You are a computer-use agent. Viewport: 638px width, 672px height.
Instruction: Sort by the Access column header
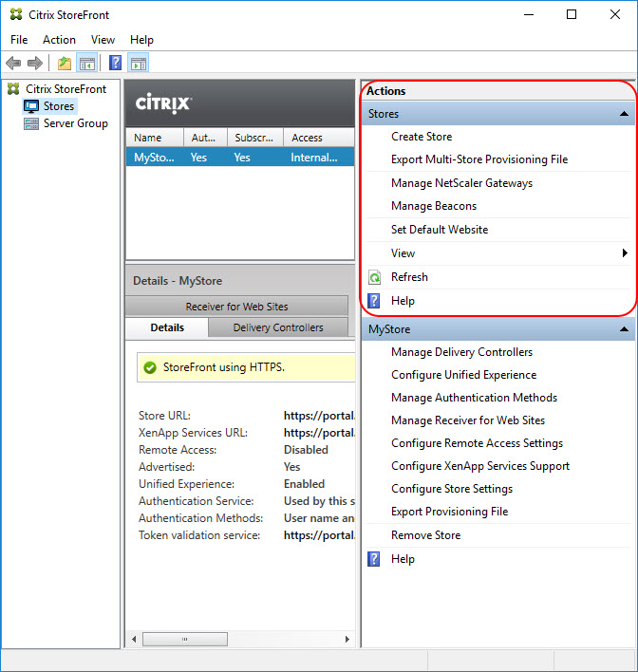pyautogui.click(x=319, y=138)
